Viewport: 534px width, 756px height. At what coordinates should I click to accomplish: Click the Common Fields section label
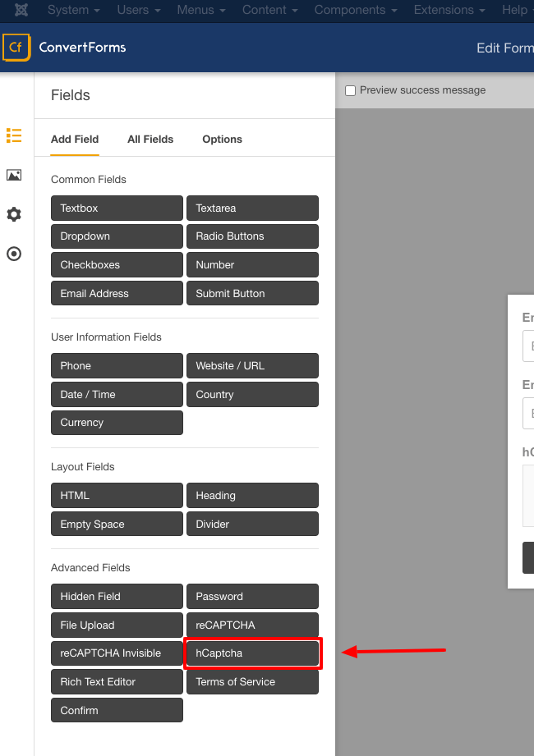pyautogui.click(x=89, y=180)
